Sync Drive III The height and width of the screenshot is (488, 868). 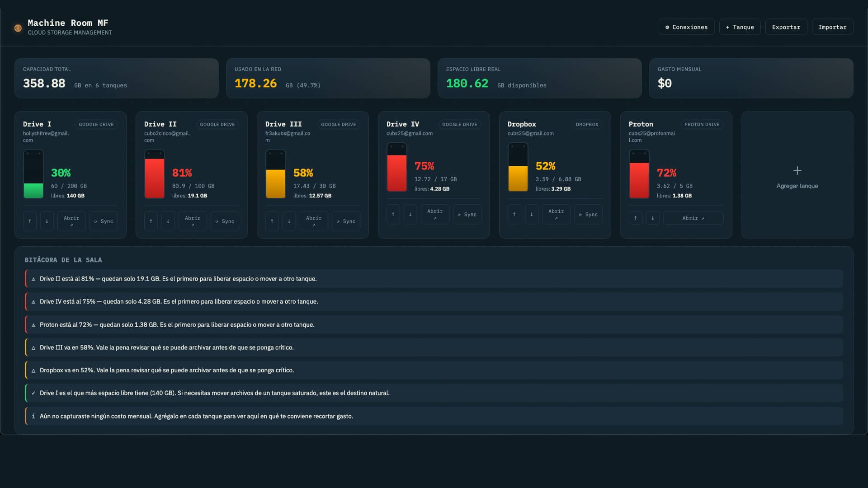(346, 221)
